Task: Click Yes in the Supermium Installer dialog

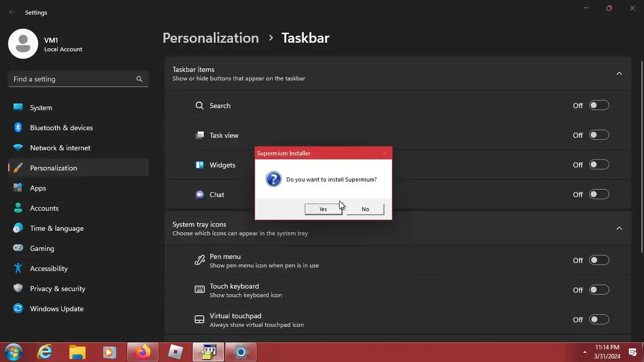Action: click(323, 209)
